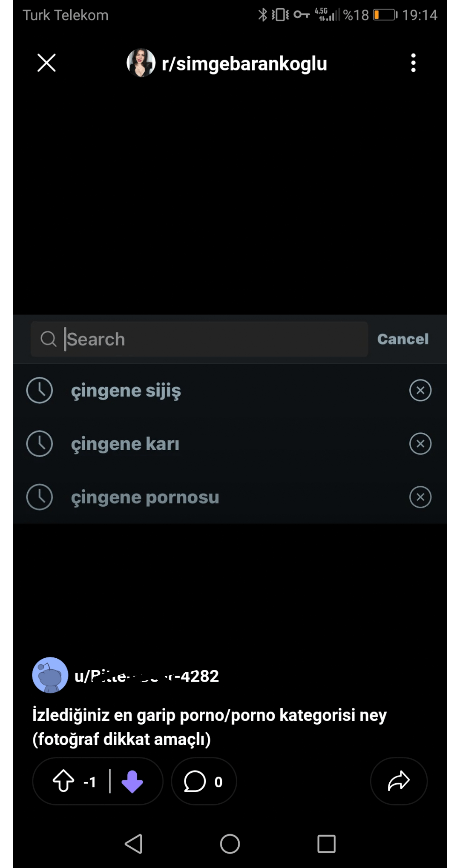Tap the magnifying glass search icon
Image resolution: width=460 pixels, height=868 pixels.
point(48,339)
